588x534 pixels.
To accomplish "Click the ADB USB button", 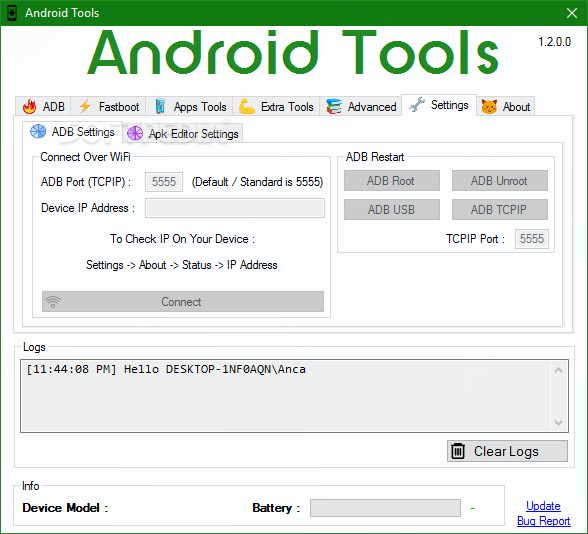I will coord(392,209).
